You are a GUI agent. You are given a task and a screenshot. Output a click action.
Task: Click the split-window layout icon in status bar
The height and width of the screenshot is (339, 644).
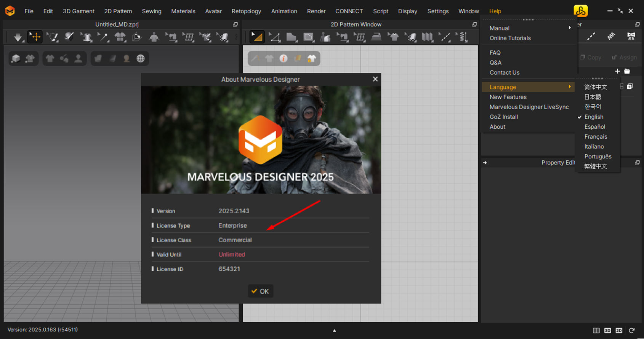click(x=596, y=331)
